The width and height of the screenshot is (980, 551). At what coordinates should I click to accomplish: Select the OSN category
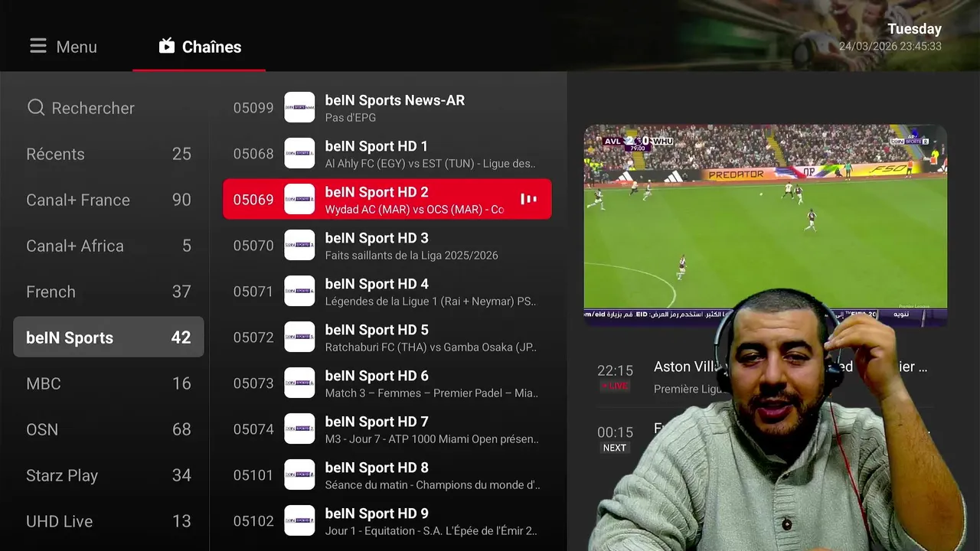(x=109, y=429)
